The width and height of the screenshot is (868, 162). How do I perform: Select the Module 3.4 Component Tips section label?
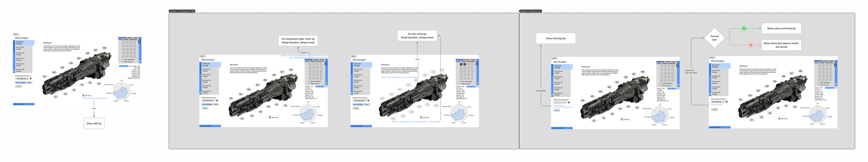182,11
